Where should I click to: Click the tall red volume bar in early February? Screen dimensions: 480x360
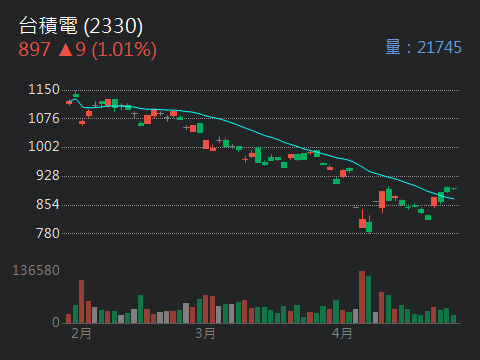point(82,302)
